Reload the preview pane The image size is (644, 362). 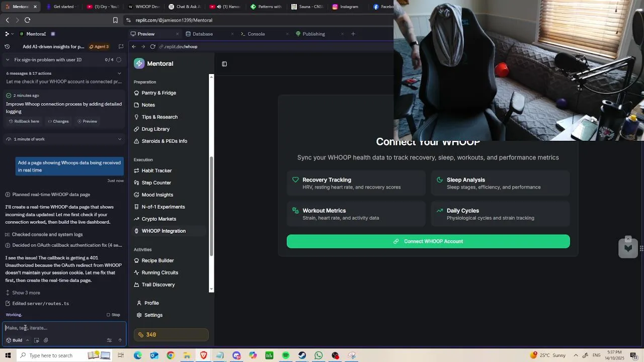pyautogui.click(x=152, y=47)
